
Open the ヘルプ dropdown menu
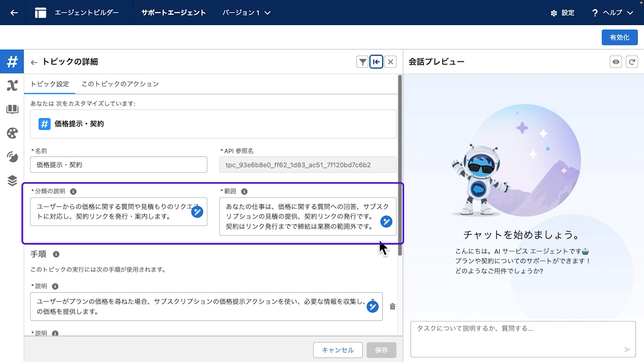pyautogui.click(x=612, y=13)
